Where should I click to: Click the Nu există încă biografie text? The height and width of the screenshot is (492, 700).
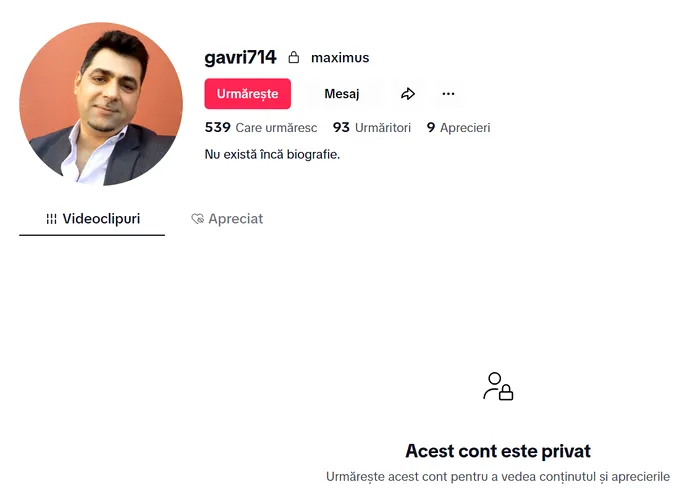pyautogui.click(x=272, y=154)
